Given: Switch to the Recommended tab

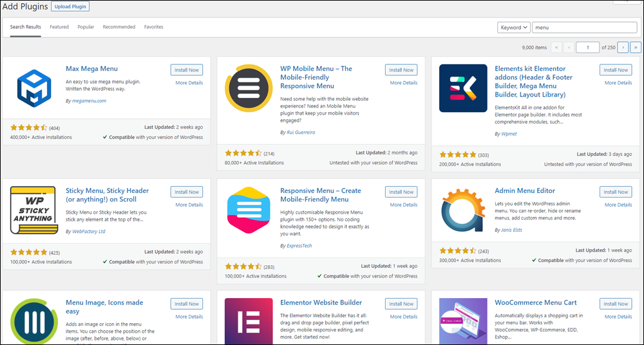Looking at the screenshot, I should coord(119,27).
